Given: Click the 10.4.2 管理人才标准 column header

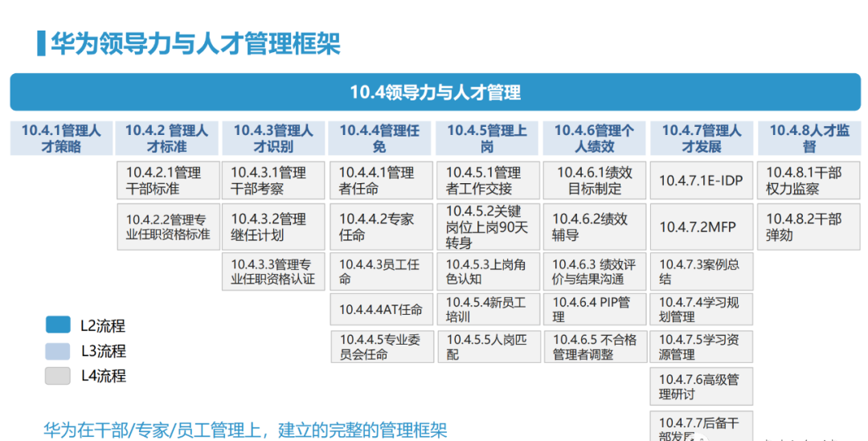Looking at the screenshot, I should point(166,138).
